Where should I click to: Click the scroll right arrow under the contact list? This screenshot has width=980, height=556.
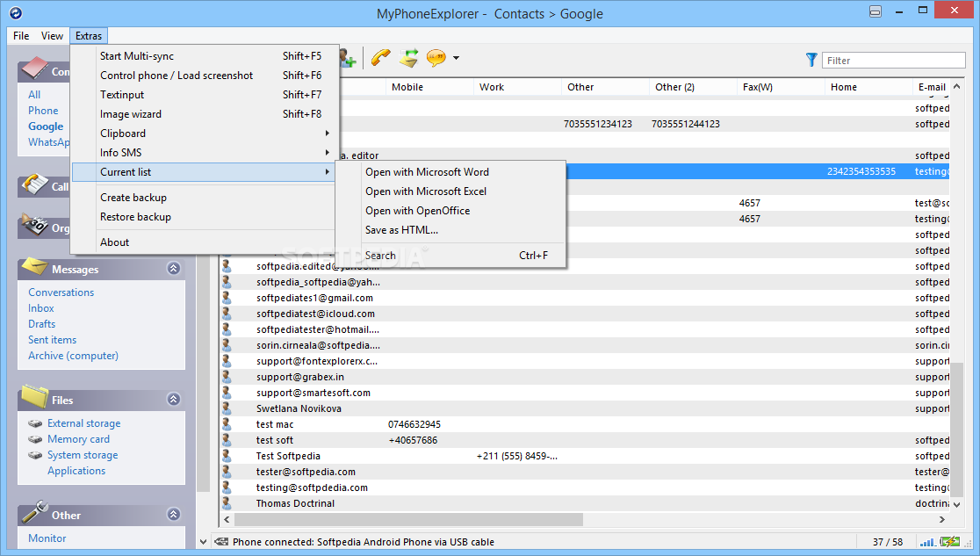tap(942, 519)
